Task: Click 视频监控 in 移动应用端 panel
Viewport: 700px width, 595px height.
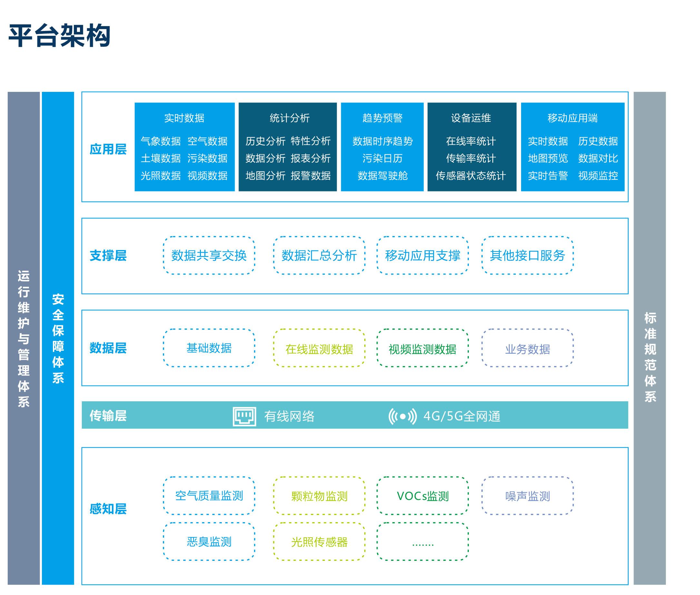Action: click(598, 176)
